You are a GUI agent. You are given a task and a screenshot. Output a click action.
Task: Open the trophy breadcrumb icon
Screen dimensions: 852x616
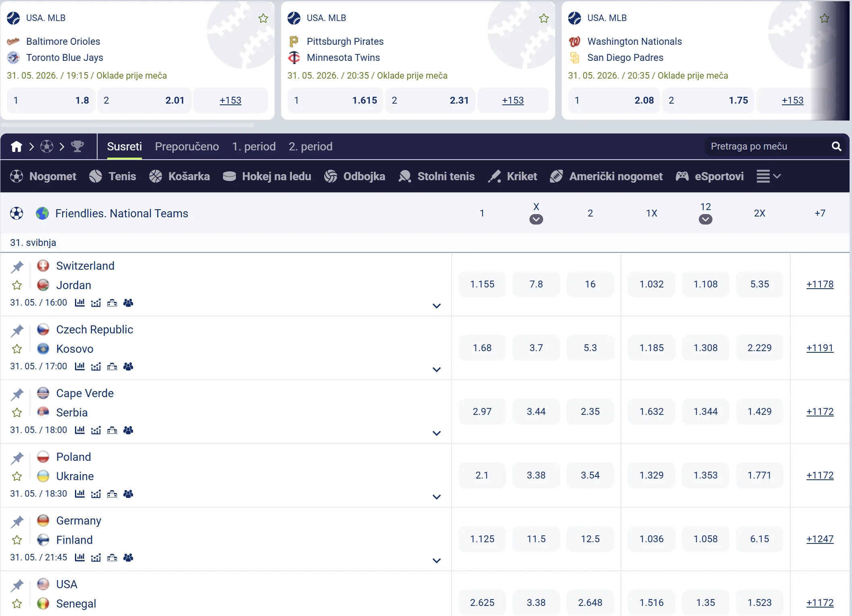[x=77, y=146]
